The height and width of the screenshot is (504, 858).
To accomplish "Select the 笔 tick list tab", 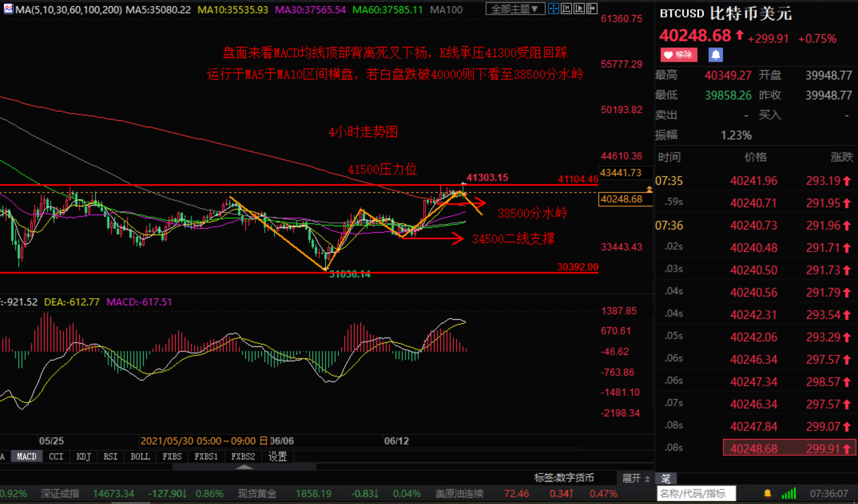I will click(x=666, y=478).
